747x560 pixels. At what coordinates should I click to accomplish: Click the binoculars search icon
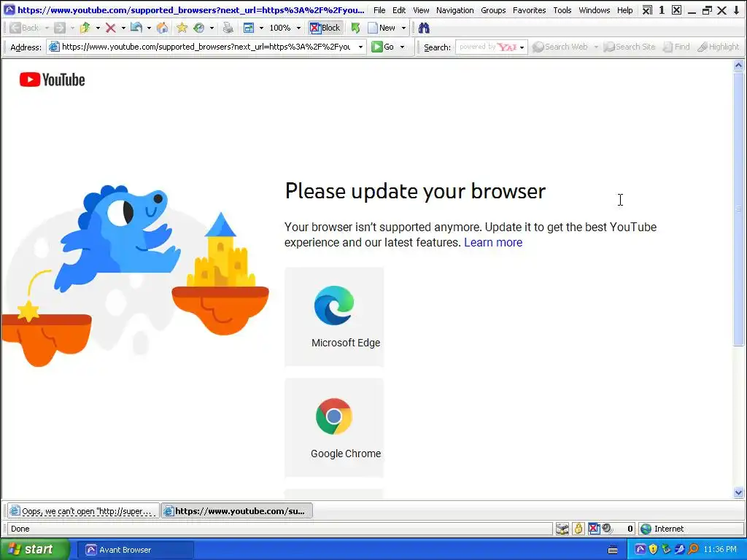(x=424, y=28)
